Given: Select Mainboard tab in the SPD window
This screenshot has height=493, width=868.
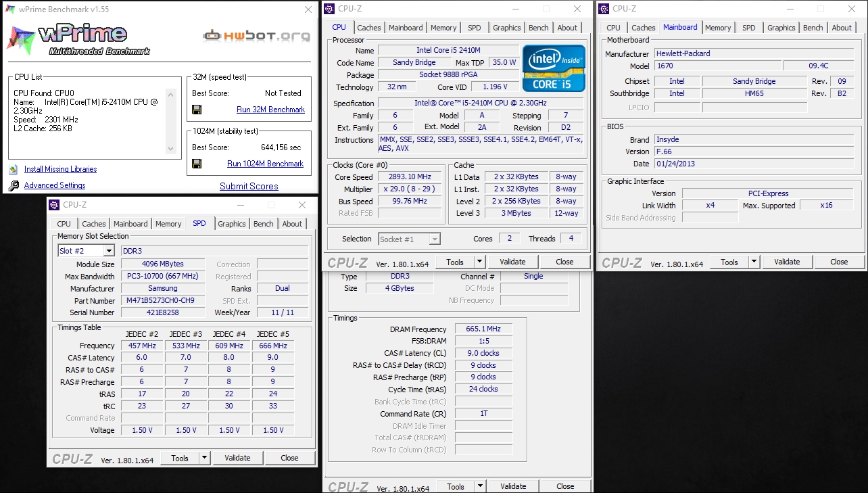Looking at the screenshot, I should point(130,224).
